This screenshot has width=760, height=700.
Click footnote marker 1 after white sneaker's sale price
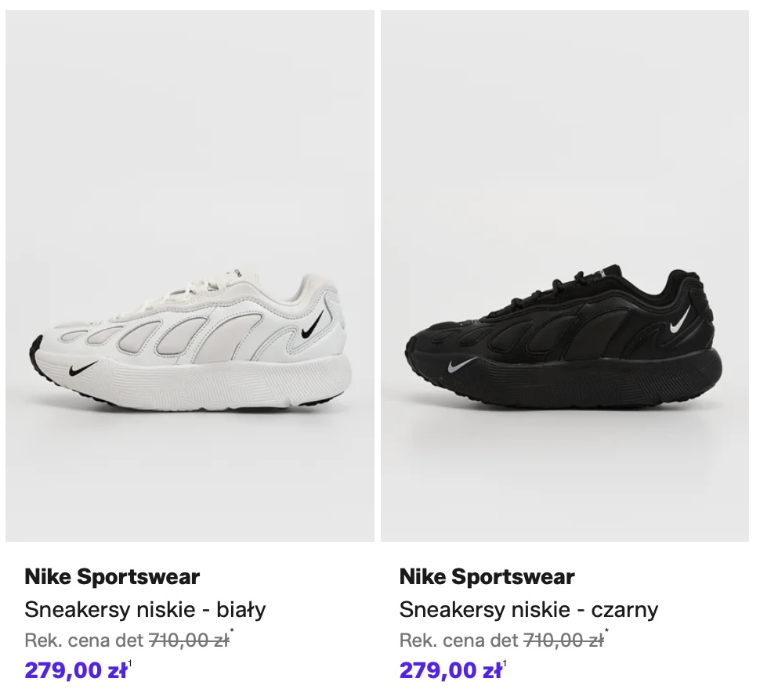(130, 665)
